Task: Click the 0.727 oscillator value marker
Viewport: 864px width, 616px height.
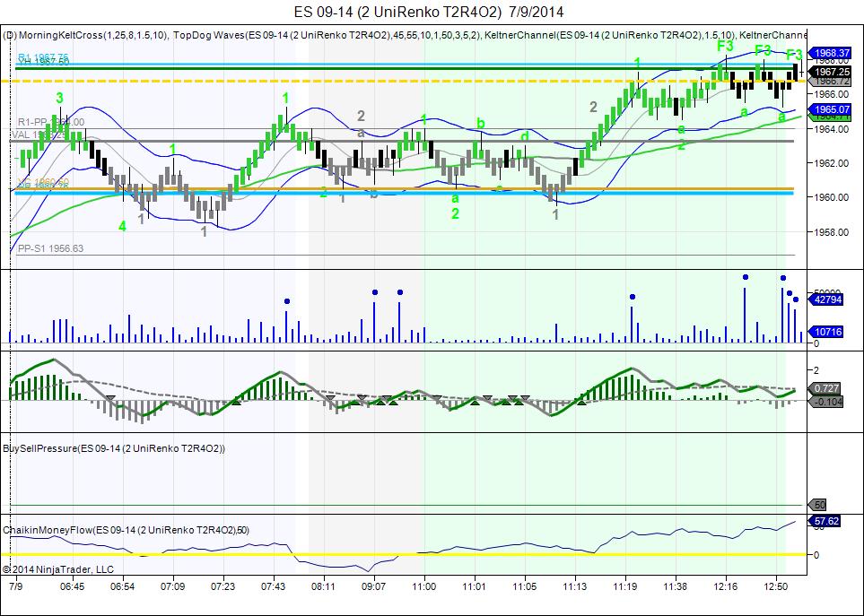Action: coord(825,388)
